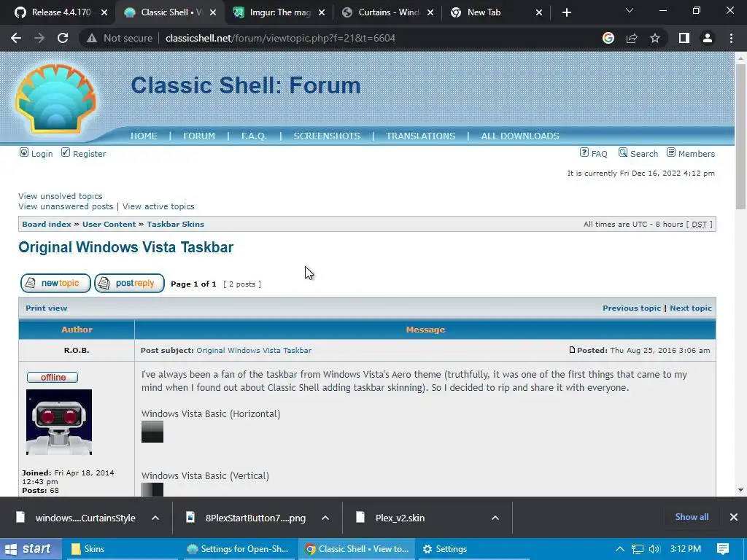The height and width of the screenshot is (560, 747).
Task: Open View active topics link
Action: [x=158, y=206]
